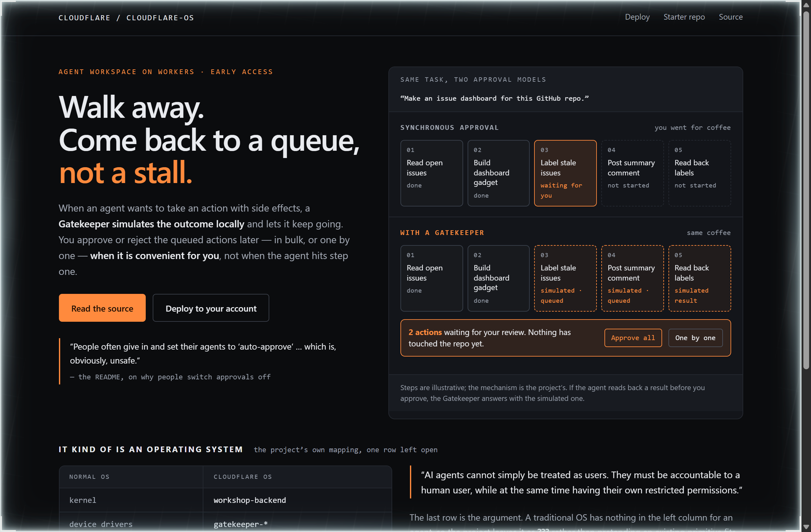The height and width of the screenshot is (532, 811).
Task: Click 'SAME TASK, TWO APPROVAL MODELS' panel title
Action: [x=473, y=79]
